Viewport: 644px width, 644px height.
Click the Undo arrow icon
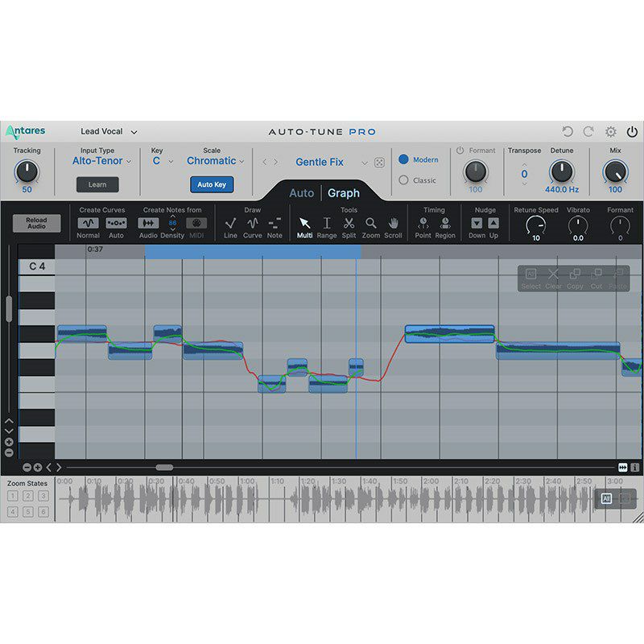(568, 131)
